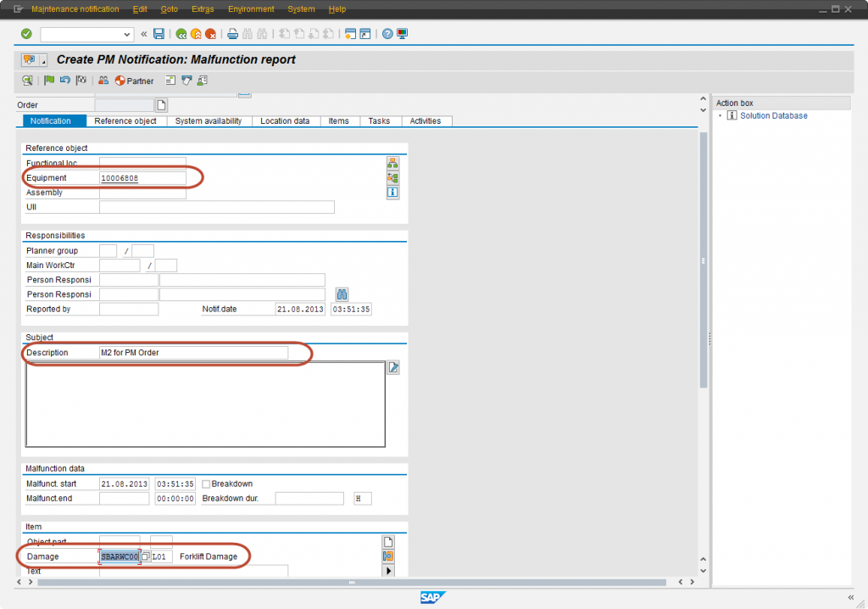This screenshot has height=609, width=868.
Task: Click the green flag icon in application toolbar
Action: point(48,81)
